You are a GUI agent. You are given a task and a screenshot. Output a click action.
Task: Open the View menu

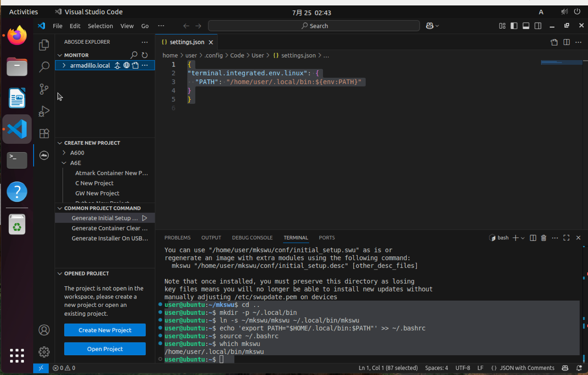point(127,26)
